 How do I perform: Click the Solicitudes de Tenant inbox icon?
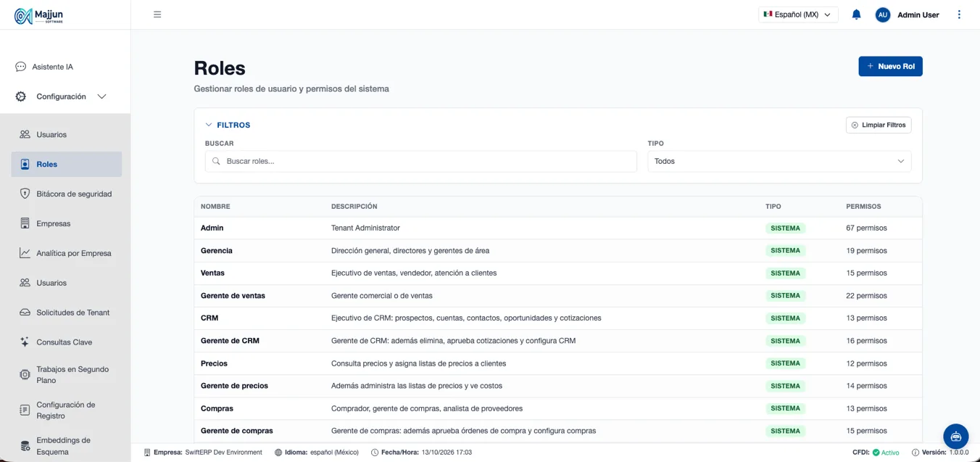[25, 313]
